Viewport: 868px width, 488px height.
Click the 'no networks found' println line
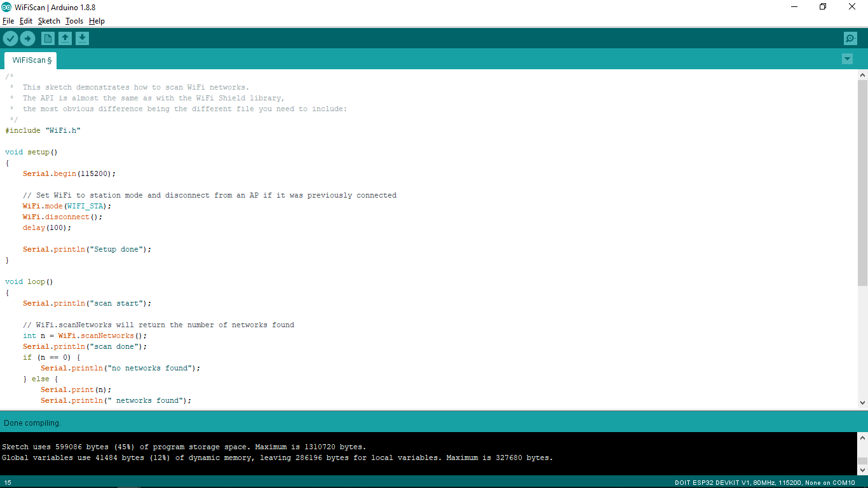pyautogui.click(x=121, y=368)
